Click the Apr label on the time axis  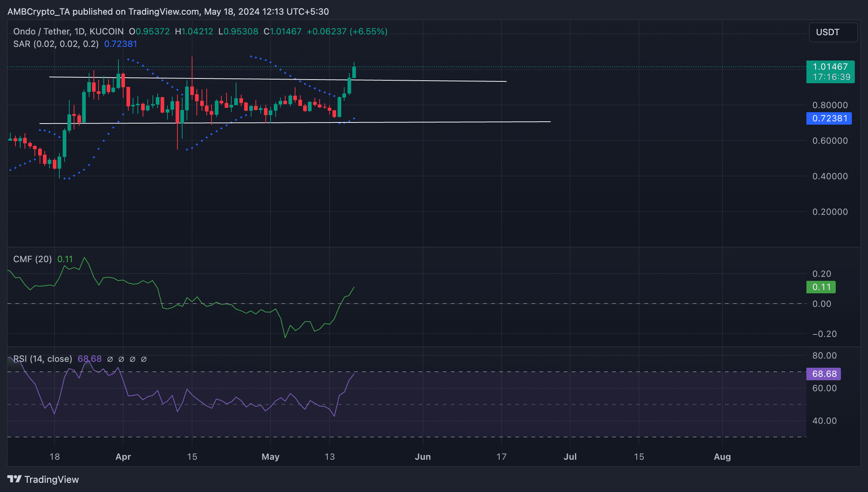[x=123, y=457]
